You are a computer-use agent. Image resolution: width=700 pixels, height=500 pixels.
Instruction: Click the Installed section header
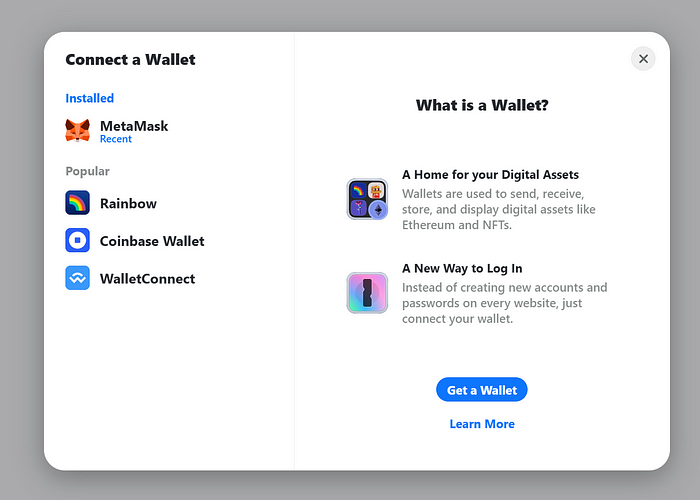point(89,98)
